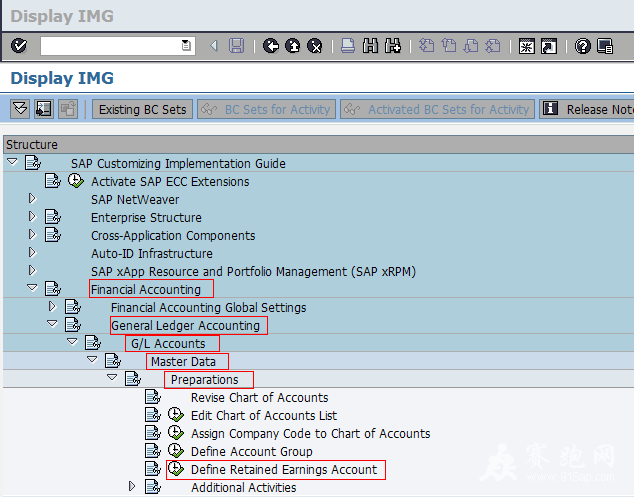Open the command field history dropdown
The width and height of the screenshot is (634, 497).
tap(187, 46)
